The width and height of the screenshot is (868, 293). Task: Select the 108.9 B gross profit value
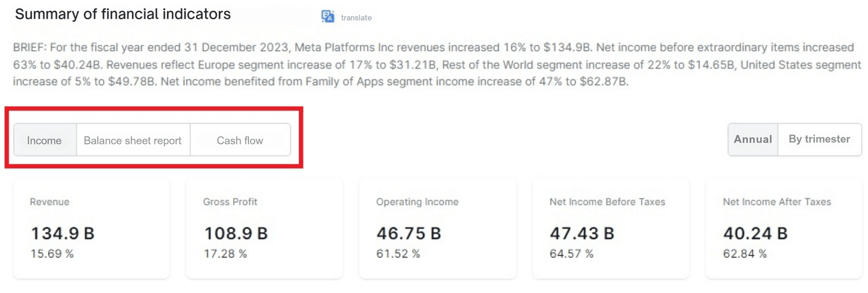click(x=236, y=233)
